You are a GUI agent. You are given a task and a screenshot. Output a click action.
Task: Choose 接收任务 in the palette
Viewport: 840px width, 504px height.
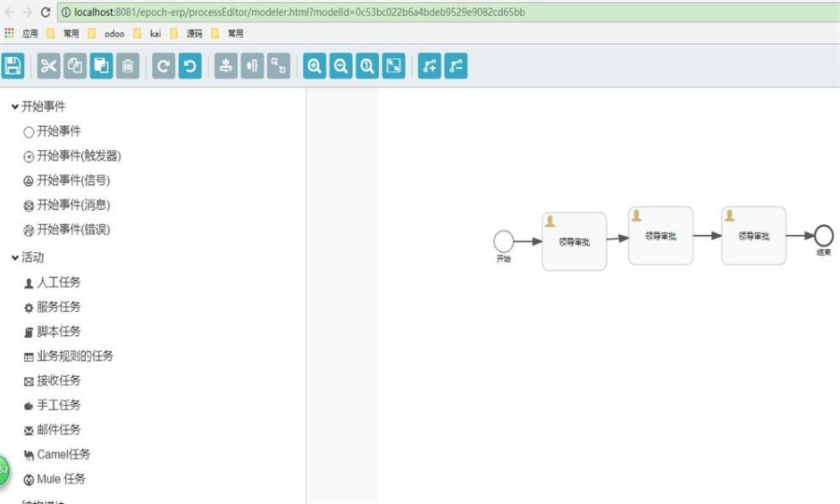(x=52, y=381)
